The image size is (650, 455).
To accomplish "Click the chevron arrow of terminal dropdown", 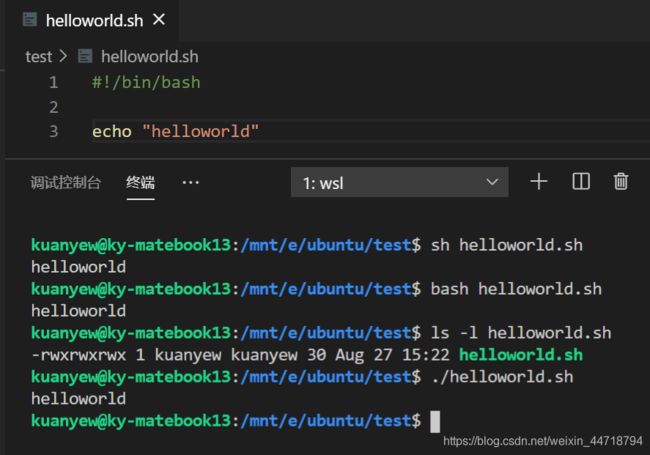I will (492, 182).
